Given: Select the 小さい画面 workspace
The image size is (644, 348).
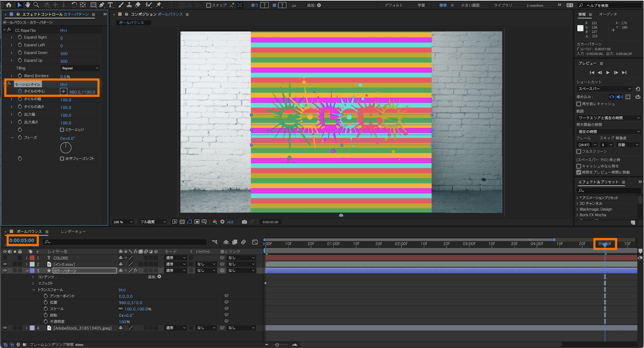Looking at the screenshot, I should click(x=470, y=5).
